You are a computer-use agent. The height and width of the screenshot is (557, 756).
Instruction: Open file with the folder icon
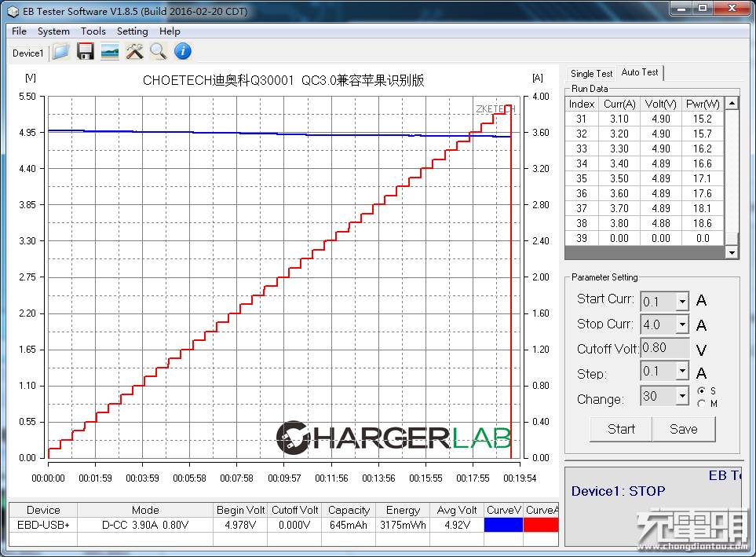pyautogui.click(x=61, y=51)
